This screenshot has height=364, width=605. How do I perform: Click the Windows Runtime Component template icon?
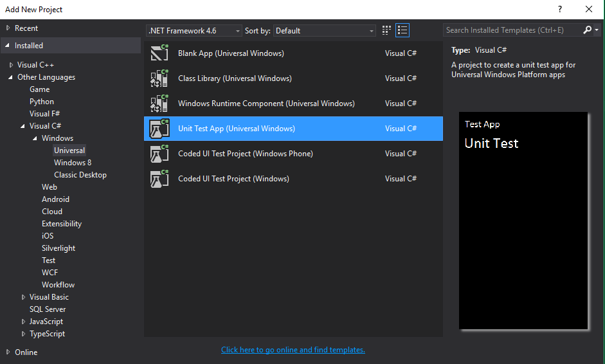tap(159, 104)
